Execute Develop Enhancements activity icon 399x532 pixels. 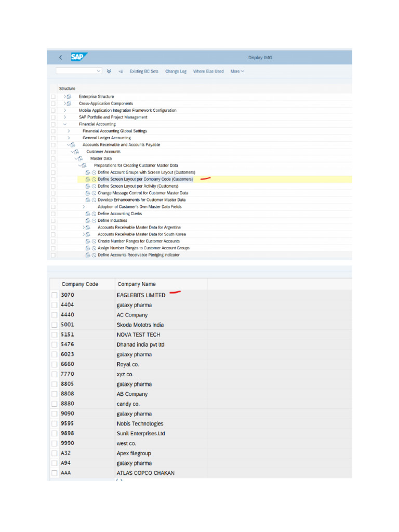pos(94,200)
